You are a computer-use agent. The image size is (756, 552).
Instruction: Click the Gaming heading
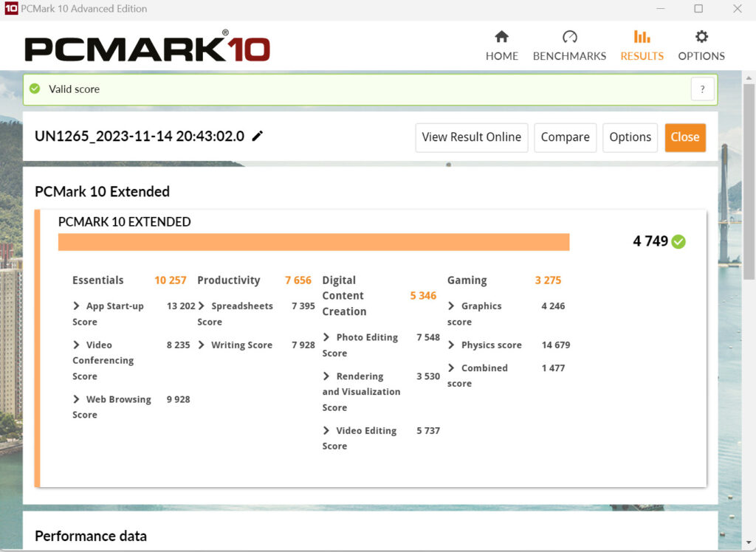coord(467,280)
